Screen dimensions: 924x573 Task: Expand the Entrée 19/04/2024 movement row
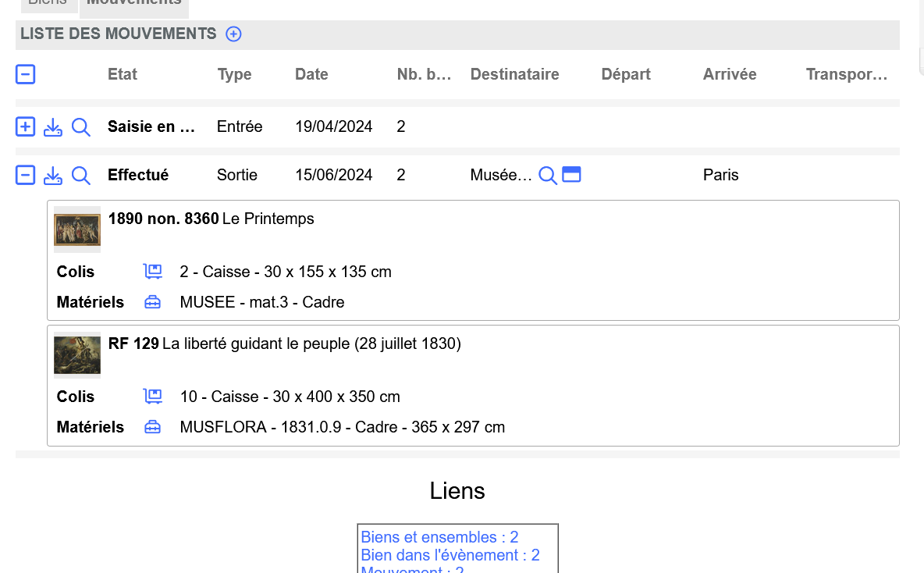click(26, 126)
